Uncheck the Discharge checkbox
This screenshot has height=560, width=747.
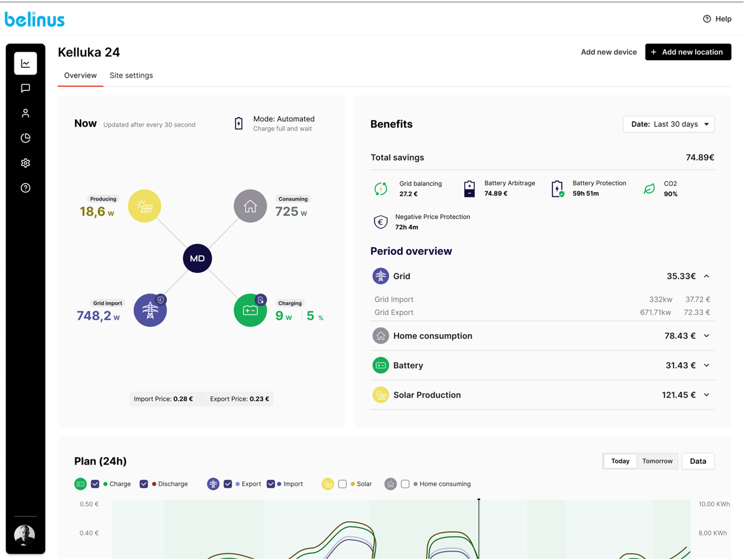point(144,484)
